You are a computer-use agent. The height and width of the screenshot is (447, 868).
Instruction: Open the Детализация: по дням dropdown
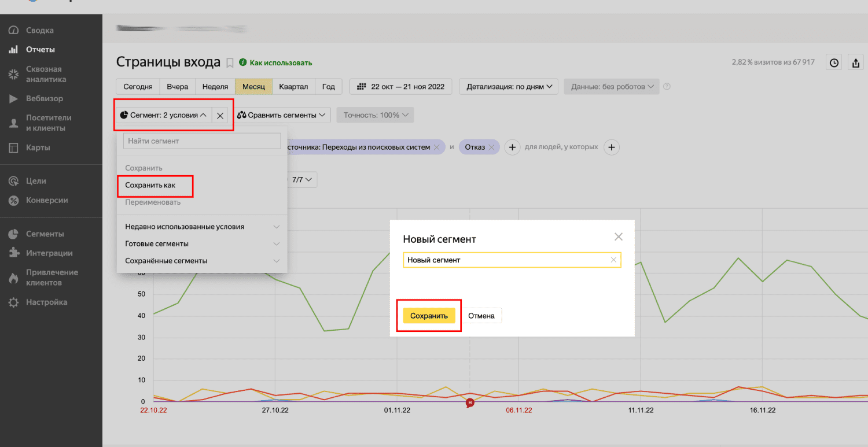pos(509,87)
